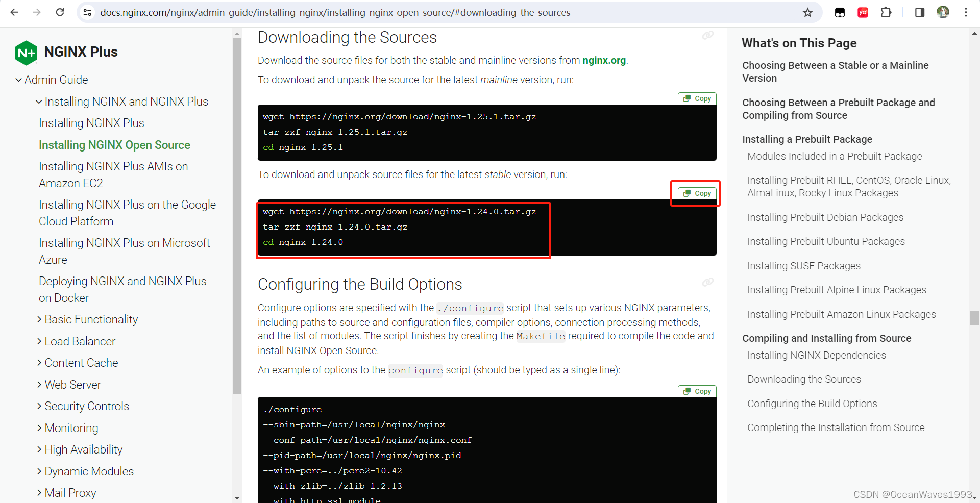Screen dimensions: 980x503
Task: Jump to Completing the Installation from Source
Action: click(x=836, y=427)
